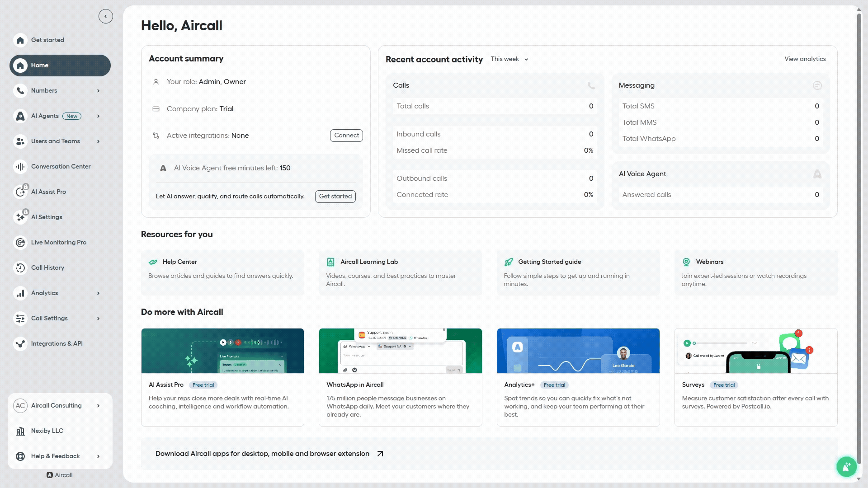868x488 pixels.
Task: Click the Call History clock icon
Action: (x=20, y=268)
